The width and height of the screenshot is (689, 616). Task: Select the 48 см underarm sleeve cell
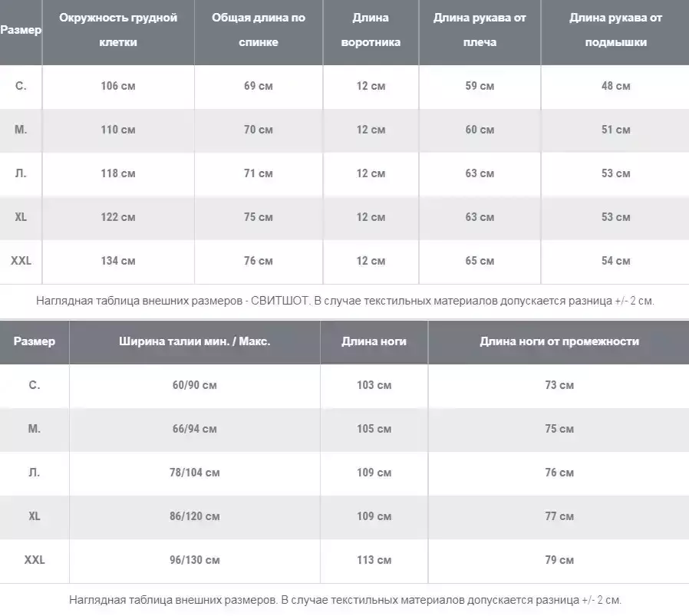point(615,86)
